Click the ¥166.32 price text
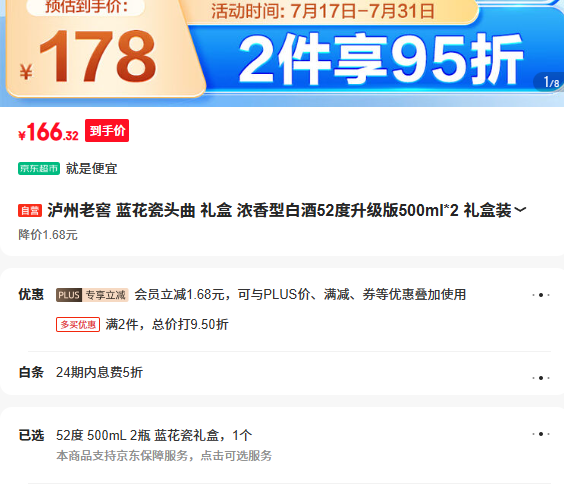The width and height of the screenshot is (564, 484). tap(48, 132)
